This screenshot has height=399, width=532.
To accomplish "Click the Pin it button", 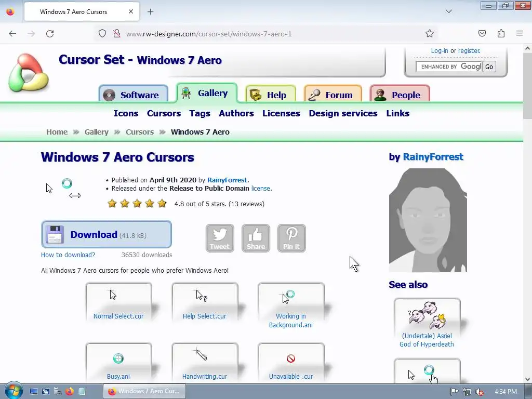I will point(291,238).
